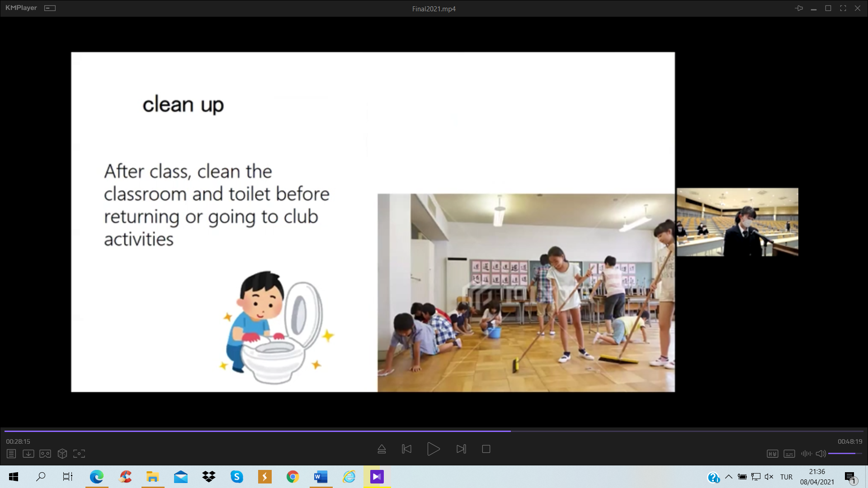The height and width of the screenshot is (488, 868).
Task: Toggle pin window on top
Action: (x=799, y=8)
